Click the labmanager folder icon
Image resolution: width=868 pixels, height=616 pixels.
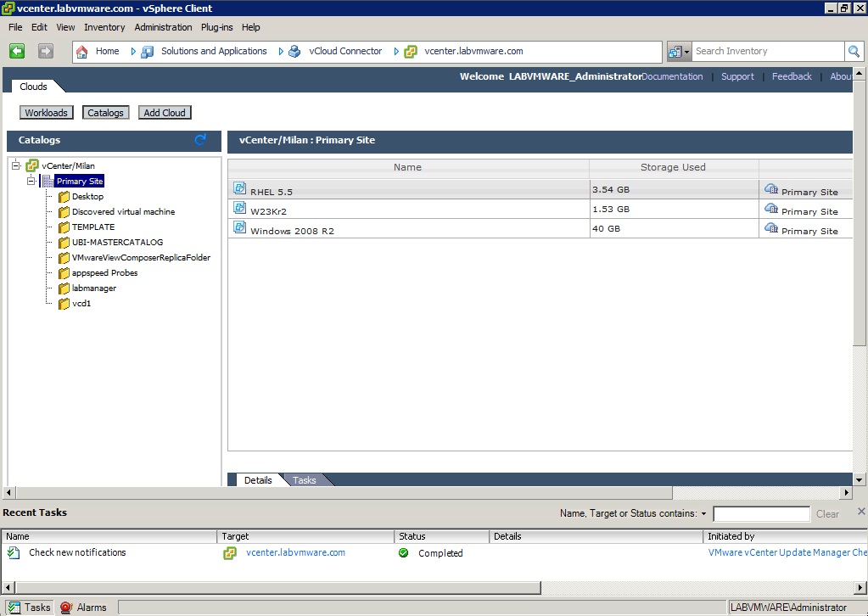point(64,288)
